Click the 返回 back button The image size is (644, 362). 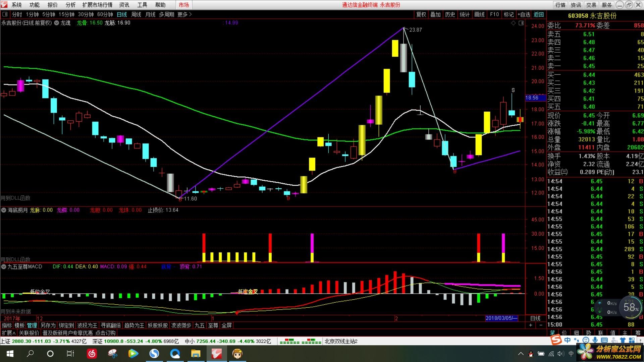coord(539,14)
